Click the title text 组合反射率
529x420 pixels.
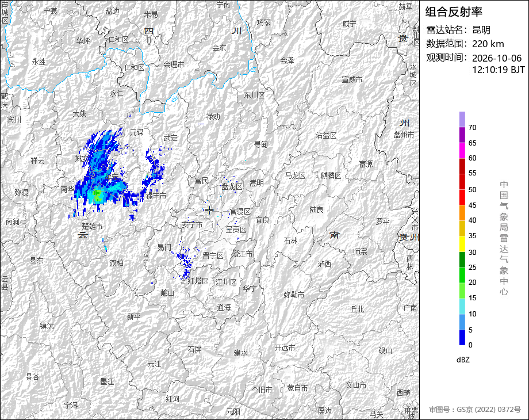point(454,12)
